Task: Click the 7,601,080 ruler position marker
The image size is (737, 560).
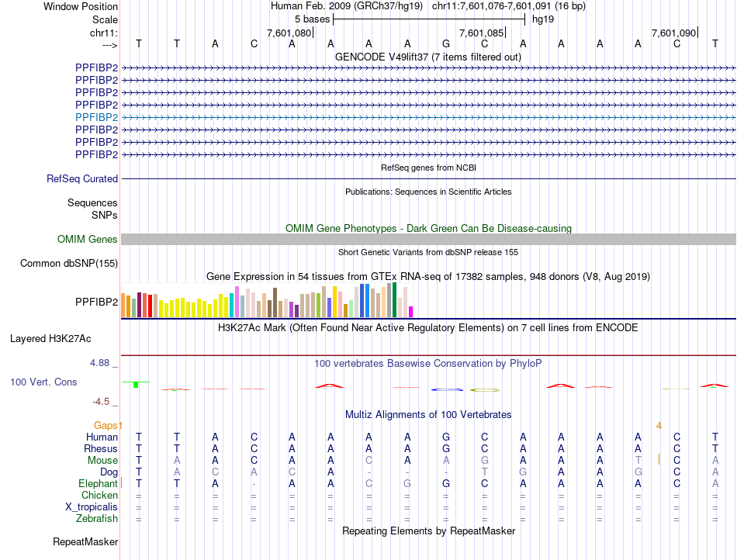Action: [289, 33]
